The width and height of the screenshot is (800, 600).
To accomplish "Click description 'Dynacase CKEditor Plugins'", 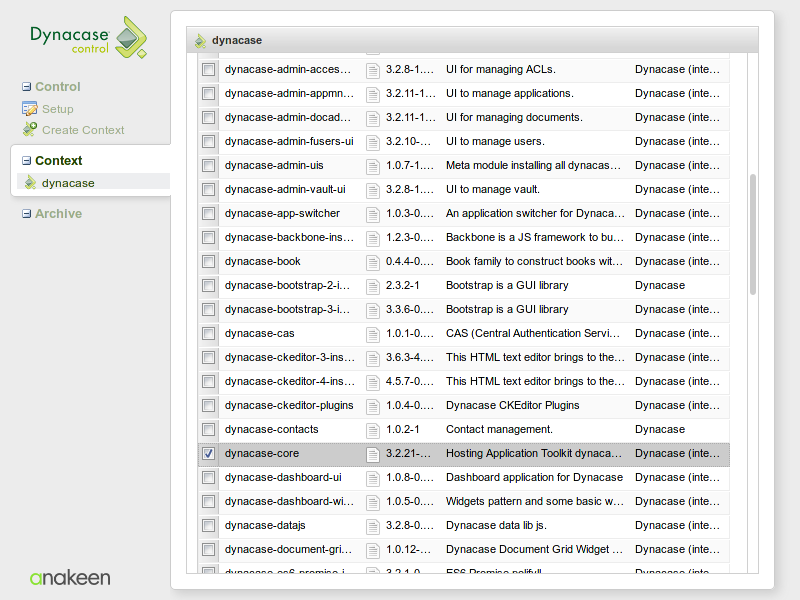I will [513, 405].
